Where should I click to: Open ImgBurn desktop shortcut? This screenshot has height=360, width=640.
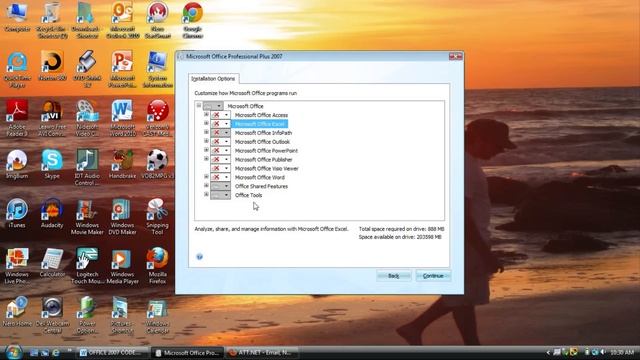tap(17, 164)
